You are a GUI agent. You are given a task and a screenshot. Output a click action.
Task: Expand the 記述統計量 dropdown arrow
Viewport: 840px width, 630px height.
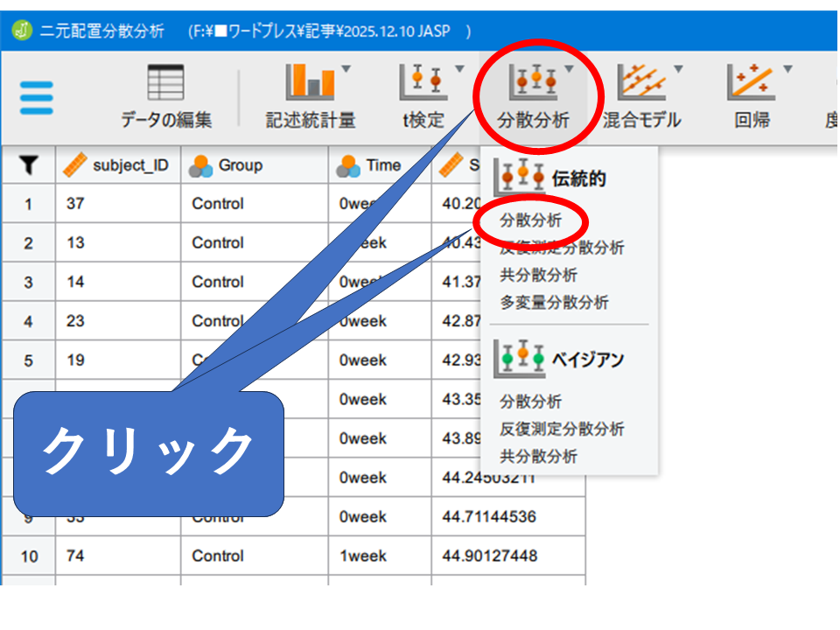pyautogui.click(x=346, y=68)
